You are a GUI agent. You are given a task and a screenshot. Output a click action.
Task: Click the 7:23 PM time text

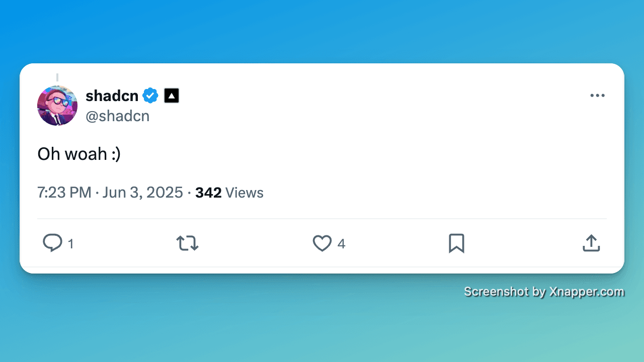64,193
